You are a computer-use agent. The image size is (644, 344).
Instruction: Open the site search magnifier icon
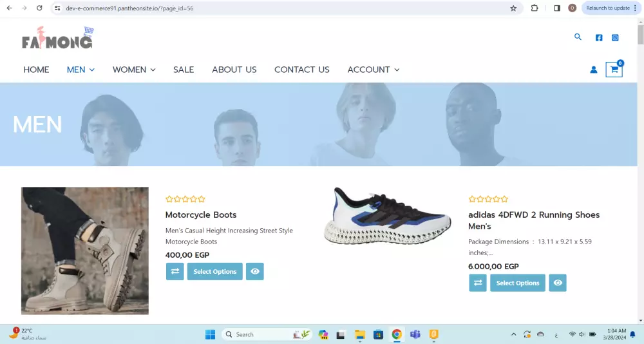[578, 37]
